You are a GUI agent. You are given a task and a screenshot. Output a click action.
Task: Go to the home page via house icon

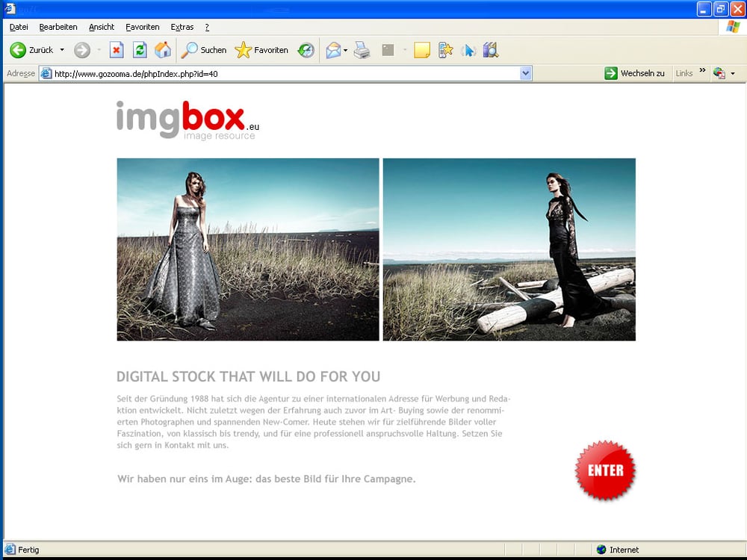coord(163,50)
